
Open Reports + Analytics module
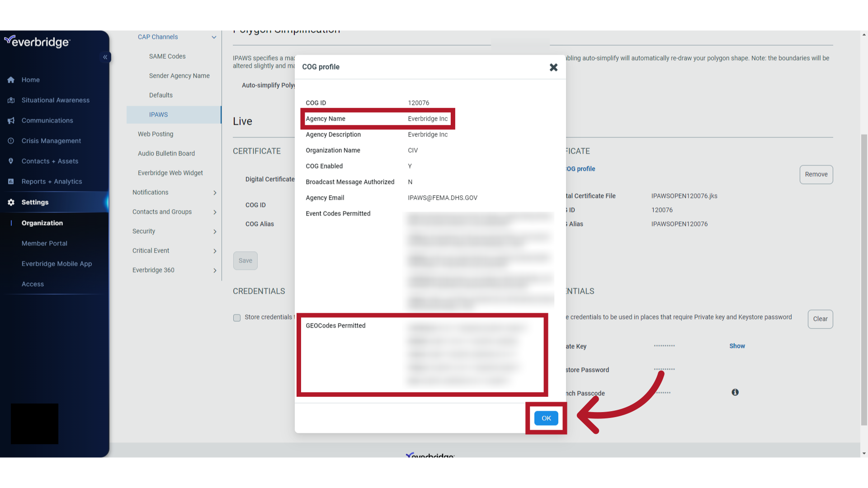[x=51, y=181]
